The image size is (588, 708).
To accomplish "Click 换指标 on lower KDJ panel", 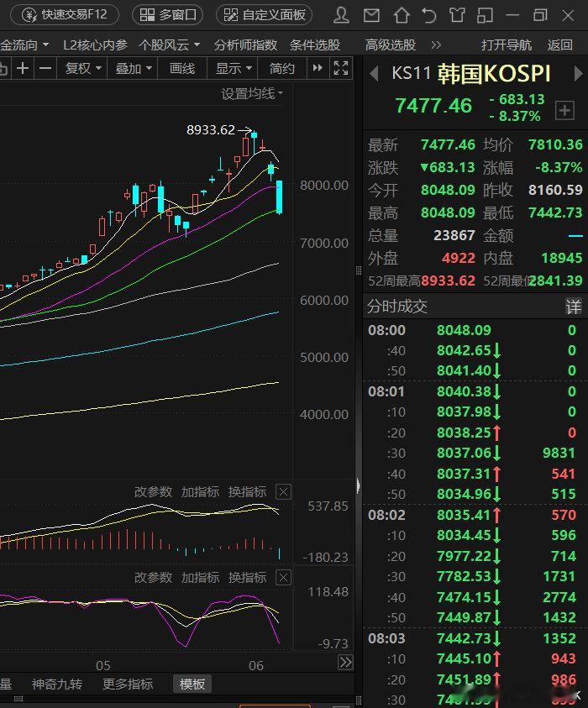I will coord(248,578).
